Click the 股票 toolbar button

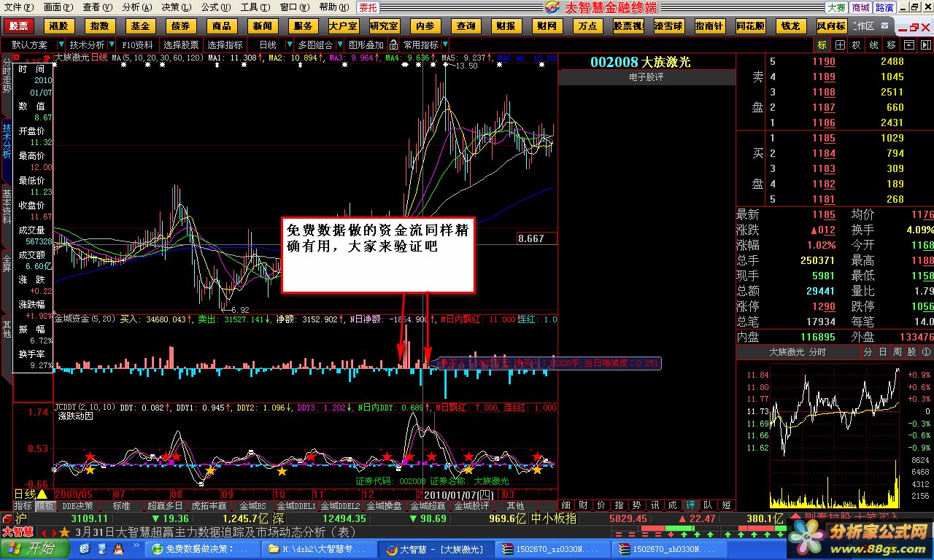tap(18, 26)
